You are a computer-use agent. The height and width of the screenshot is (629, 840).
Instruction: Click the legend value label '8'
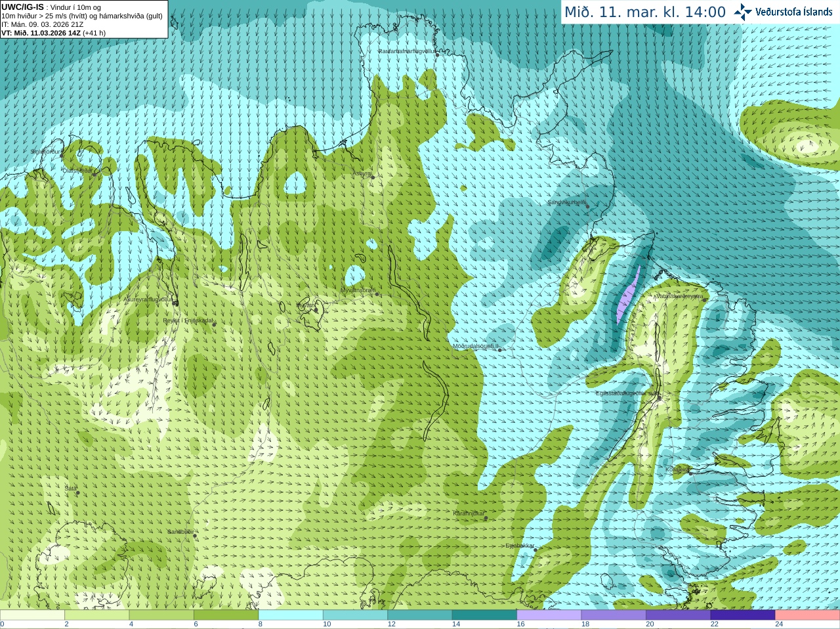coord(261,624)
